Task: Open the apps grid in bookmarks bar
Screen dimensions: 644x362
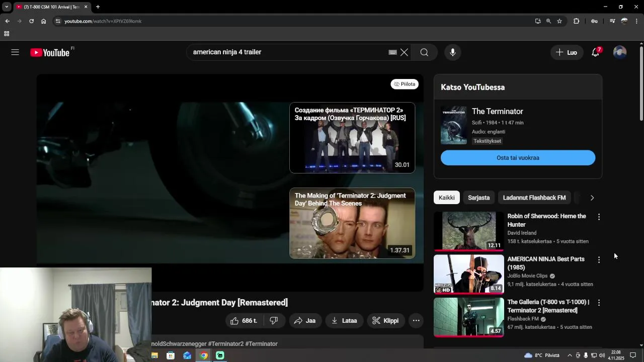Action: click(x=7, y=34)
